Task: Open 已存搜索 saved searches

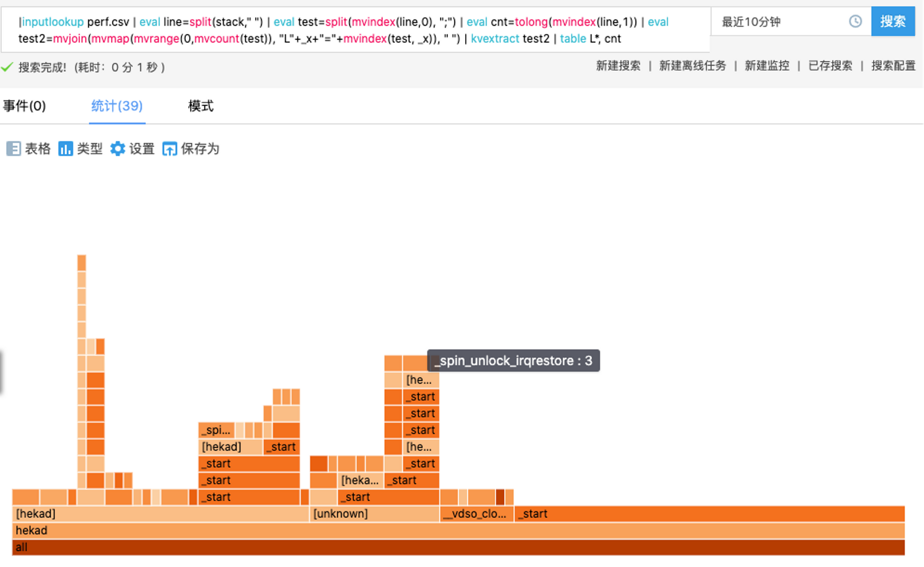Action: (x=830, y=66)
